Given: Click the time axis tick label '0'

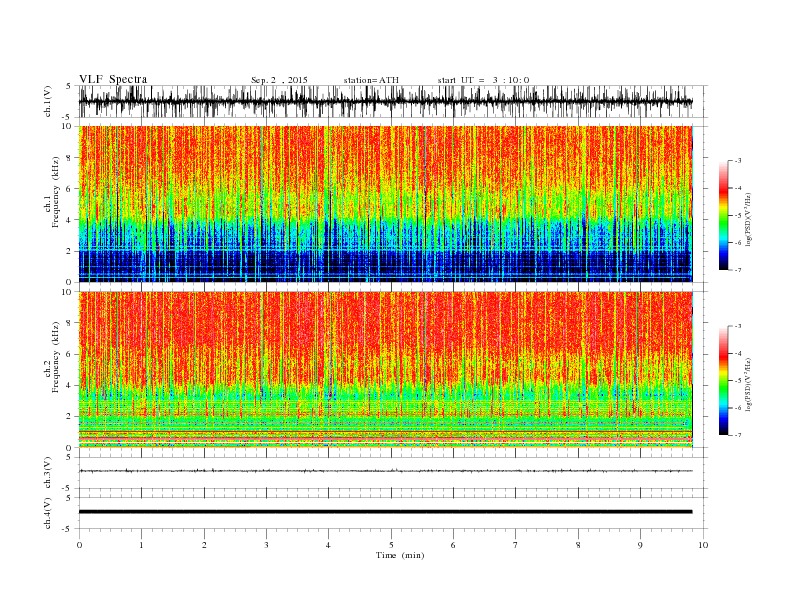Looking at the screenshot, I should coord(79,545).
